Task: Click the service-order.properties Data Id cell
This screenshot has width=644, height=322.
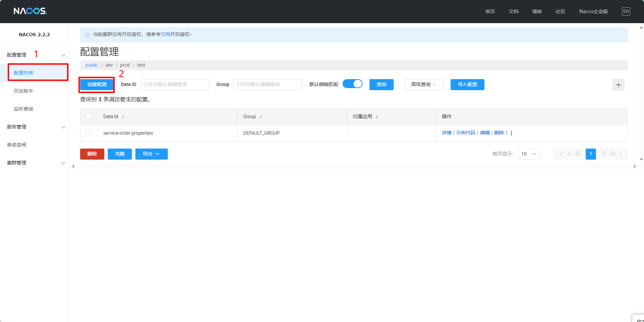Action: click(167, 133)
